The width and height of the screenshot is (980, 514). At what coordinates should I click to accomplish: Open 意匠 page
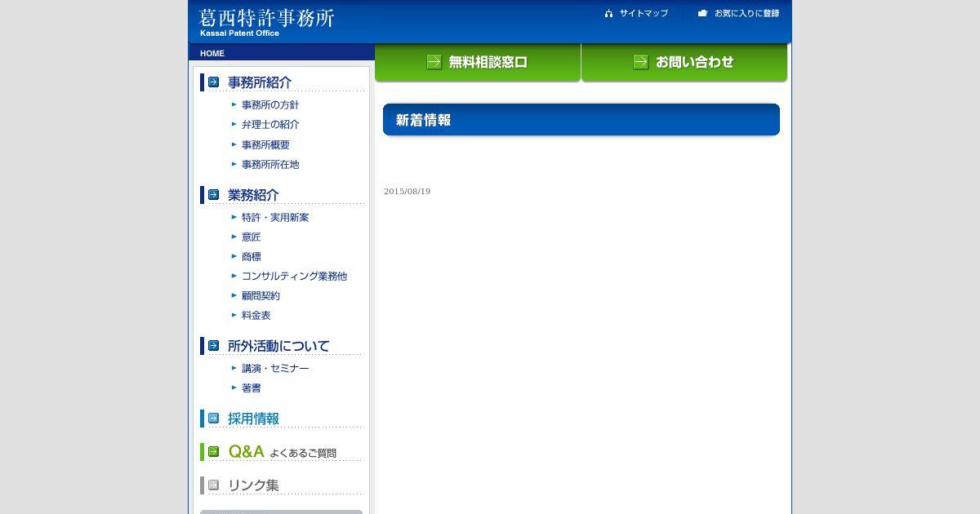252,237
